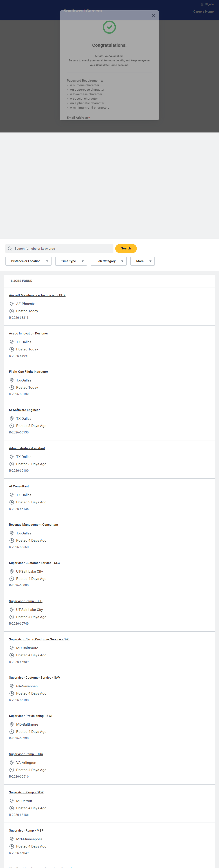This screenshot has height=868, width=219.
Task: Open the Time Type dropdown
Action: (71, 261)
